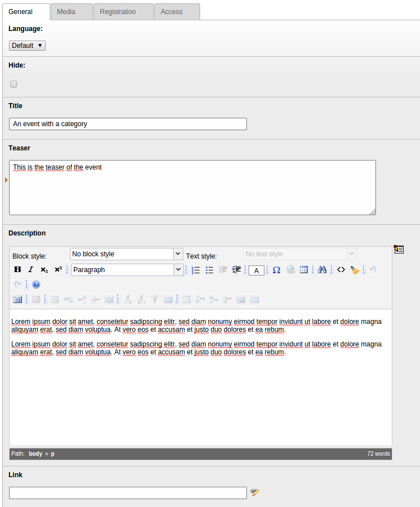The image size is (420, 507).
Task: Click the subscript formatting icon
Action: click(x=44, y=270)
